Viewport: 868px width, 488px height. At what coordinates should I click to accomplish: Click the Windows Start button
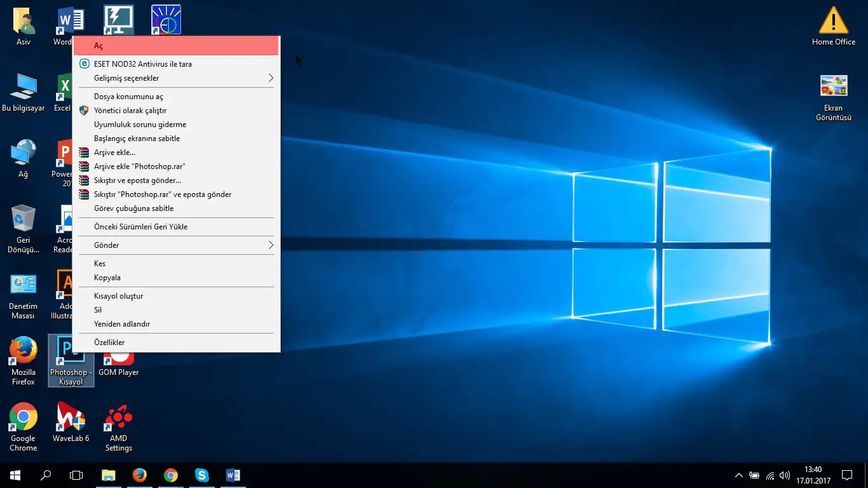tap(15, 475)
